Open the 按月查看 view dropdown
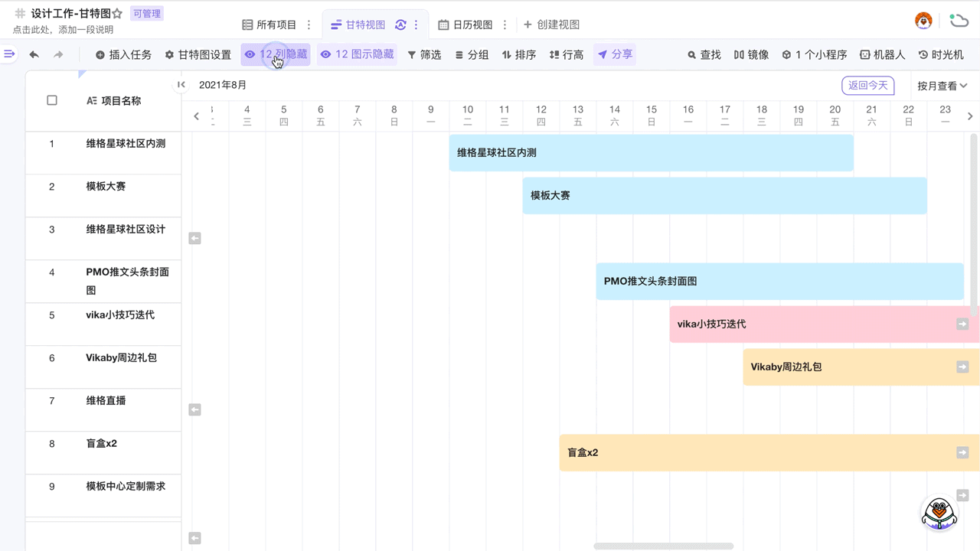The width and height of the screenshot is (980, 551). point(942,85)
